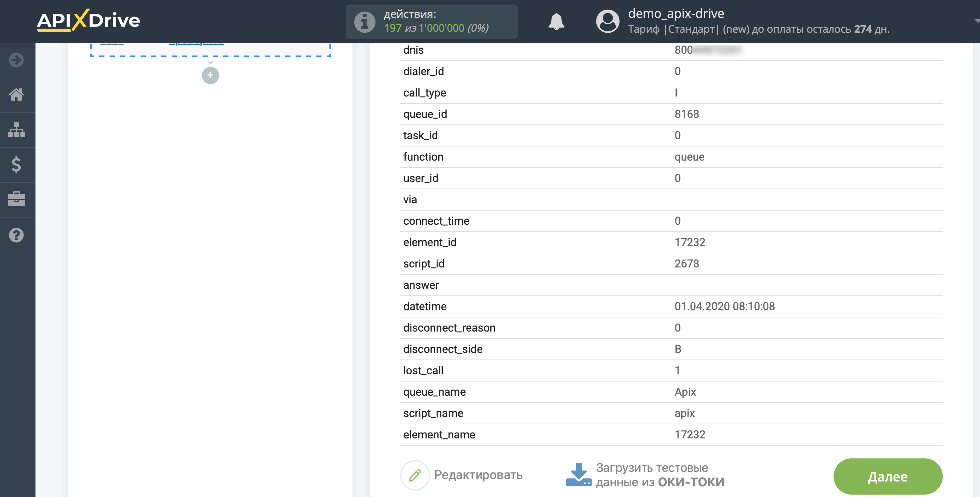
Task: Click the download test data icon
Action: [579, 475]
